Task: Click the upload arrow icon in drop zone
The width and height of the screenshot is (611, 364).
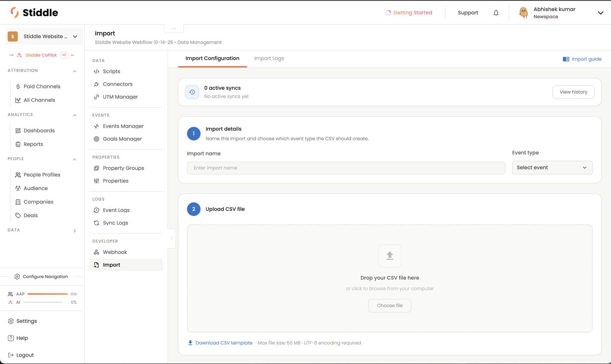Action: (390, 256)
